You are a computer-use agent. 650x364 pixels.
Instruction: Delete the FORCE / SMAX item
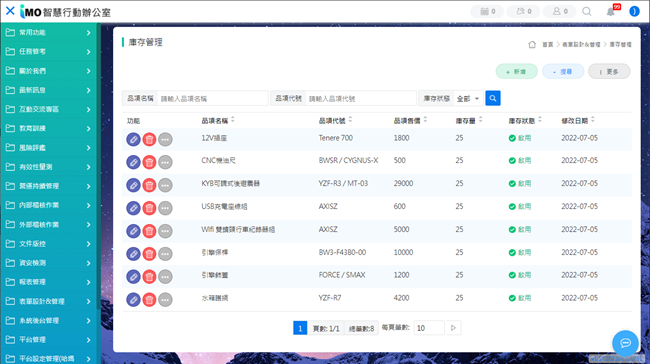(x=149, y=277)
